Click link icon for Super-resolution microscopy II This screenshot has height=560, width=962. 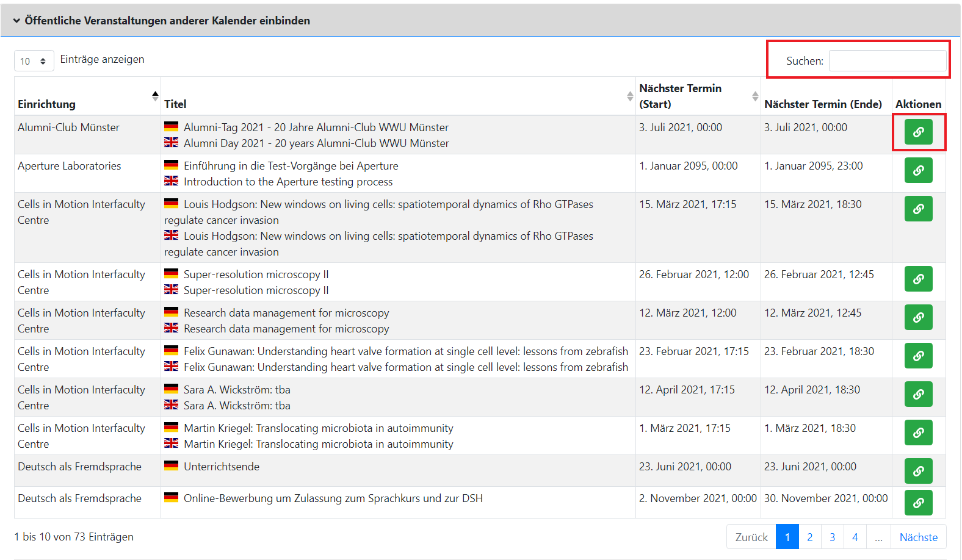(x=918, y=279)
